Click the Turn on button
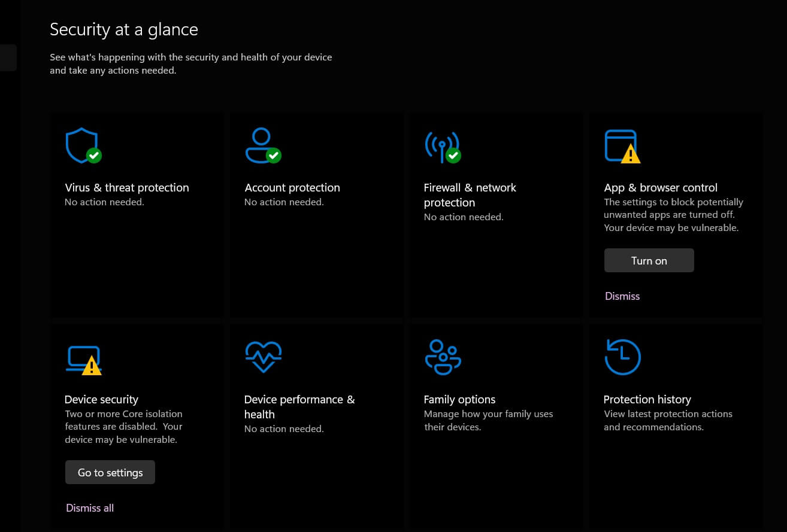 [649, 260]
